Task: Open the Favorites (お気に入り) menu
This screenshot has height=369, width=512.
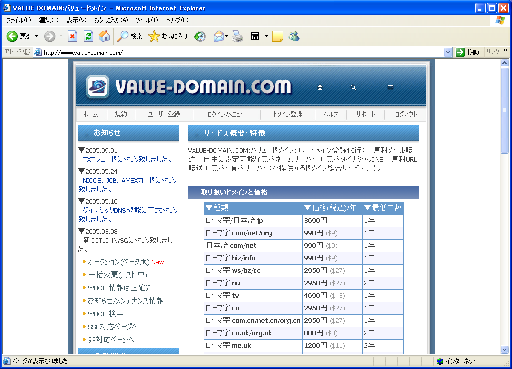Action: coord(111,20)
